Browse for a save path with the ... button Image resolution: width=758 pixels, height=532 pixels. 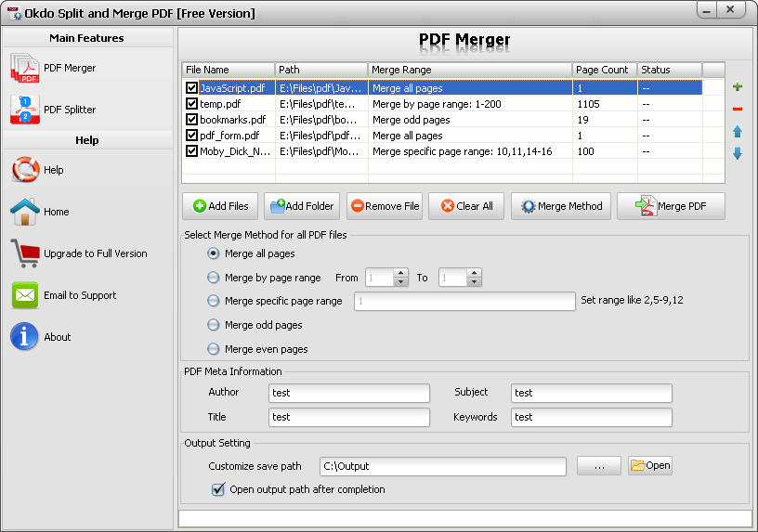pos(599,465)
